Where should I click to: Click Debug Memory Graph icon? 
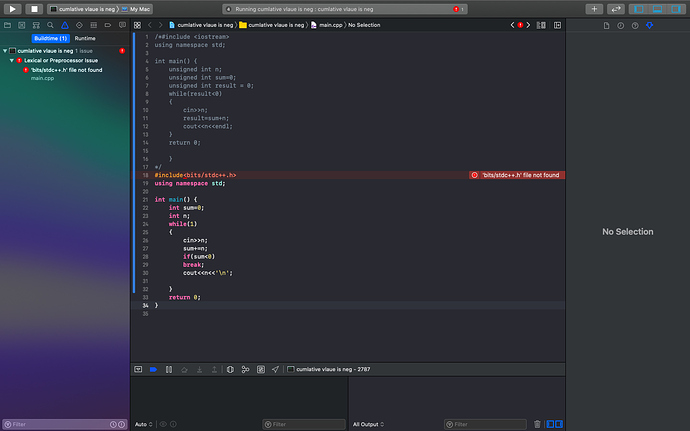point(246,369)
